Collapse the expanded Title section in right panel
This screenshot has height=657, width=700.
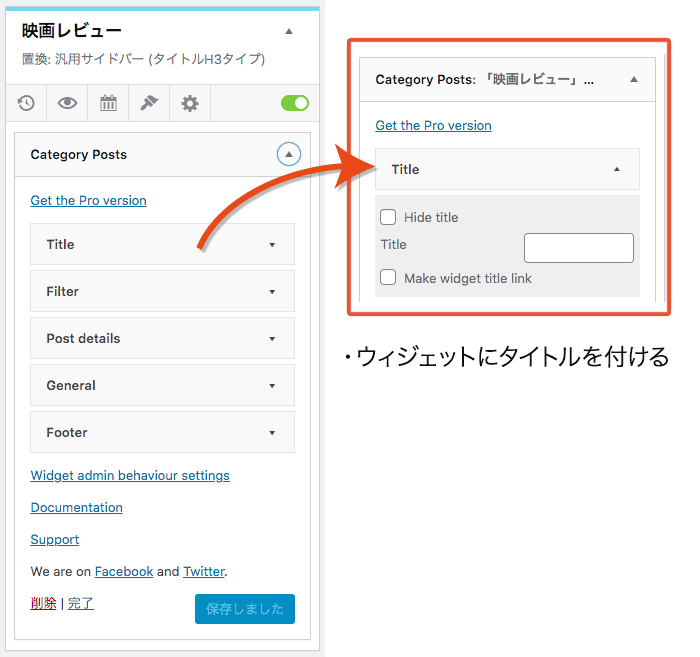(507, 169)
